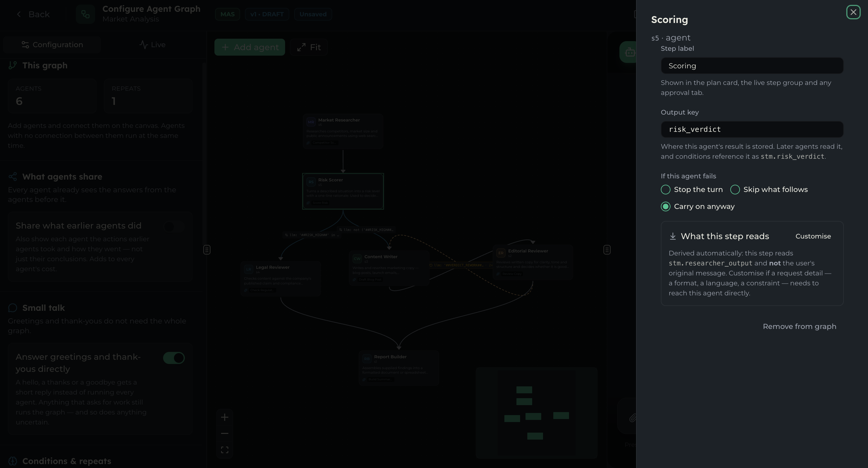The width and height of the screenshot is (868, 468).
Task: Switch to the Configuration tab
Action: [x=52, y=44]
